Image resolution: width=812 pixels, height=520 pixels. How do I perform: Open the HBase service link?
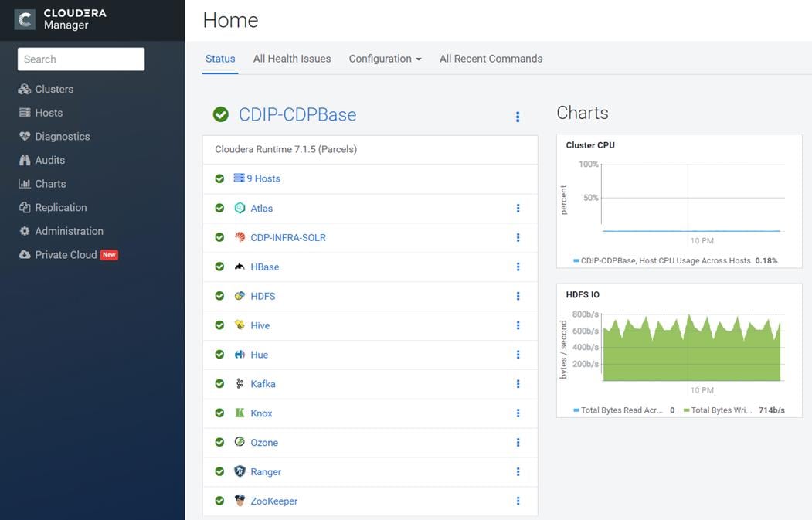[265, 267]
